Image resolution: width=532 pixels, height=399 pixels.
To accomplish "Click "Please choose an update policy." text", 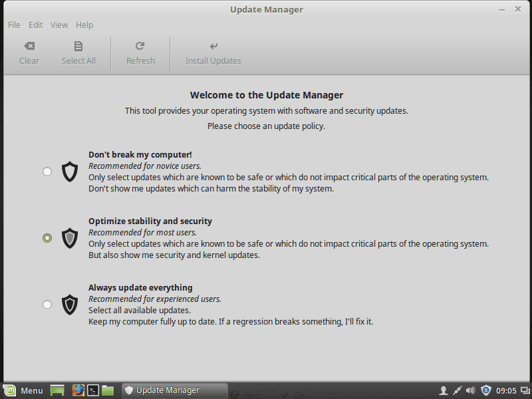I will [x=267, y=126].
